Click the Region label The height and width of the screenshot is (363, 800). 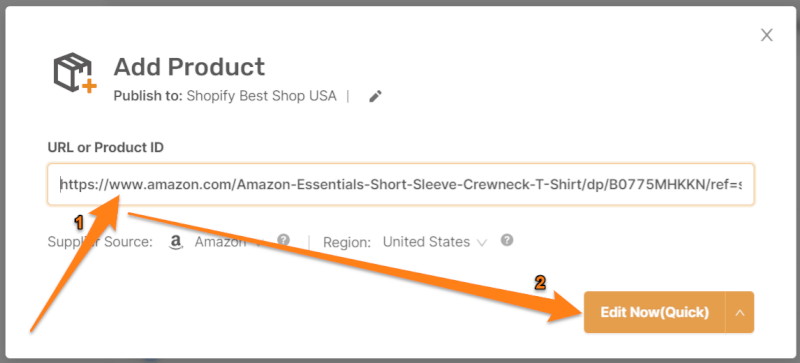(347, 243)
